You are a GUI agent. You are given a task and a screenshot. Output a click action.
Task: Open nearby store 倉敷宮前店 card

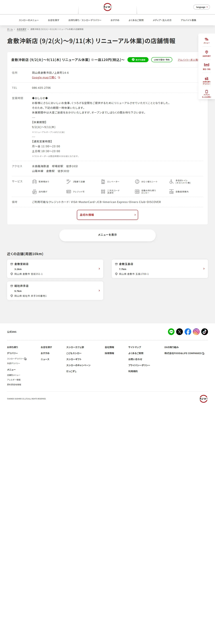click(55, 269)
